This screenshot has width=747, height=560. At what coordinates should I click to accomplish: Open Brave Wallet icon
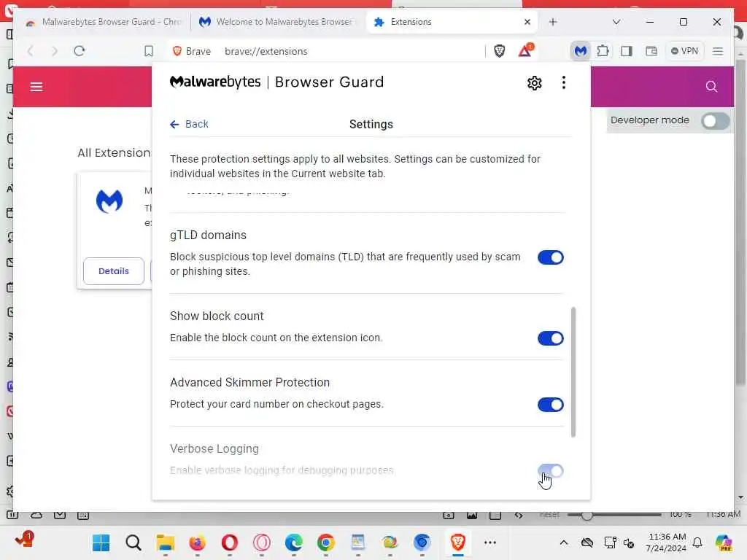pyautogui.click(x=651, y=51)
